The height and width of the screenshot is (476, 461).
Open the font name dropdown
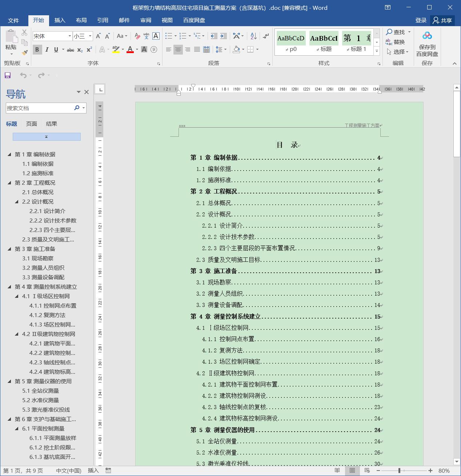click(69, 36)
